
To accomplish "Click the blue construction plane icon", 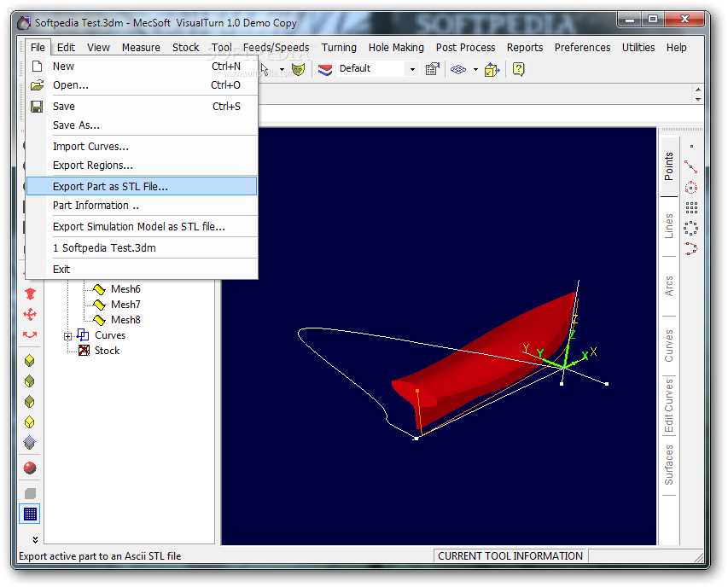I will [x=458, y=70].
